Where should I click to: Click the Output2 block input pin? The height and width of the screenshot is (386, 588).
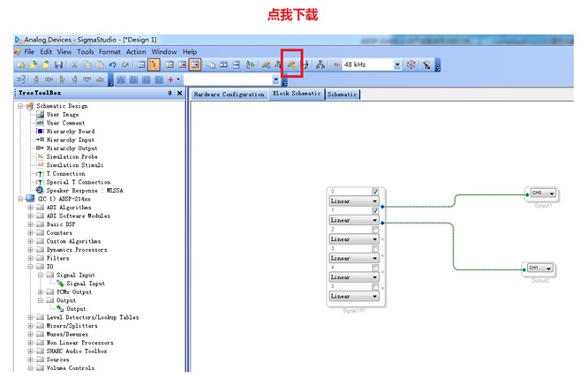[x=524, y=269]
